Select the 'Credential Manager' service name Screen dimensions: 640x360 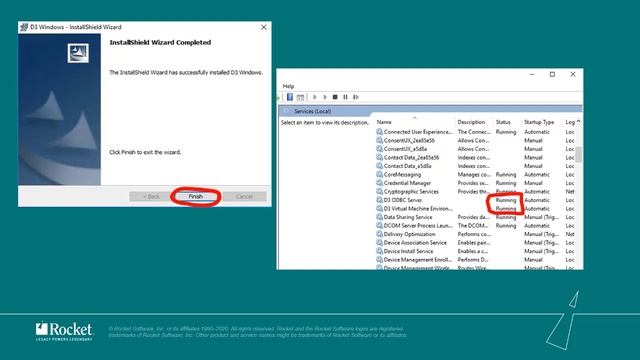coord(407,183)
